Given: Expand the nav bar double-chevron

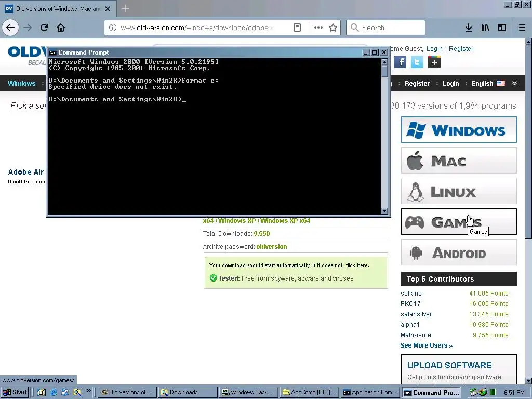Looking at the screenshot, I should coord(514,83).
